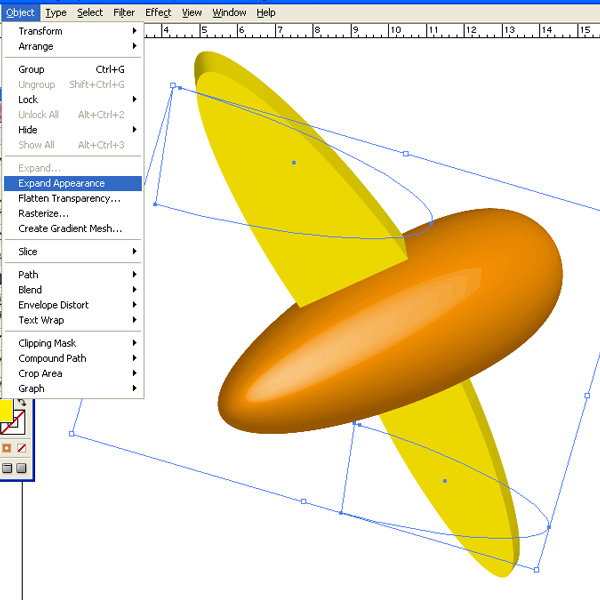Image resolution: width=600 pixels, height=600 pixels.
Task: Choose Rasterize menu item
Action: click(73, 214)
